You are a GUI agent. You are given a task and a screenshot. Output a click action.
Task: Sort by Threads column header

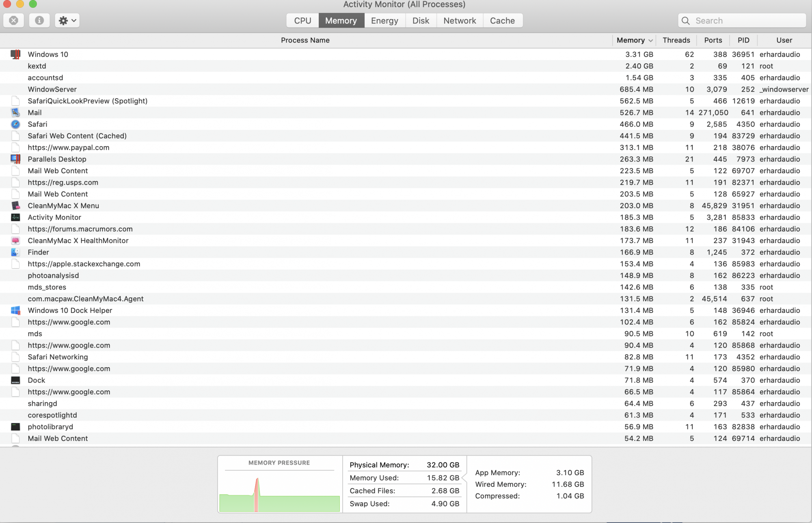676,40
